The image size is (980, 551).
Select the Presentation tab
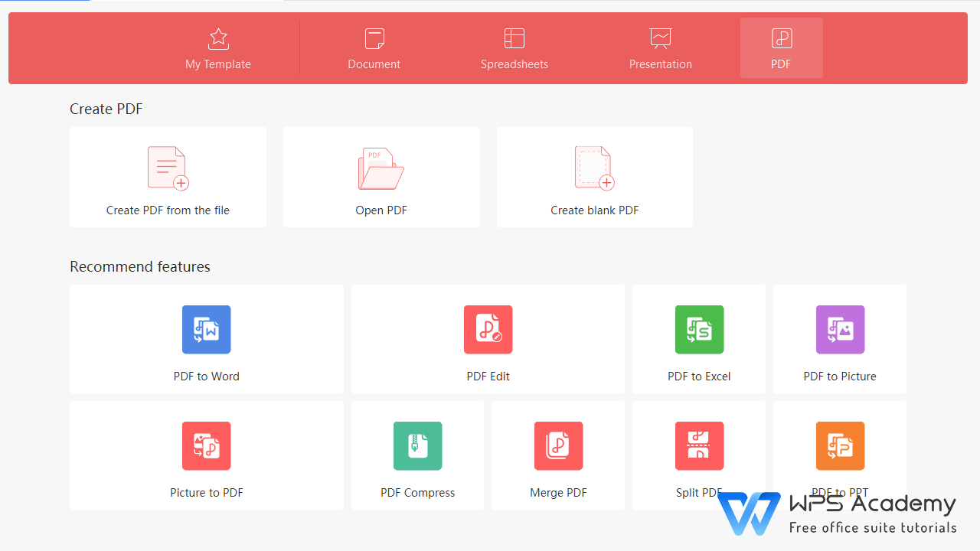click(660, 47)
